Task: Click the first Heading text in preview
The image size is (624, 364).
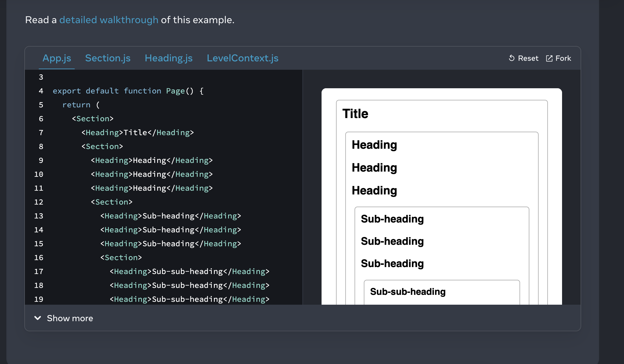Action: point(374,145)
